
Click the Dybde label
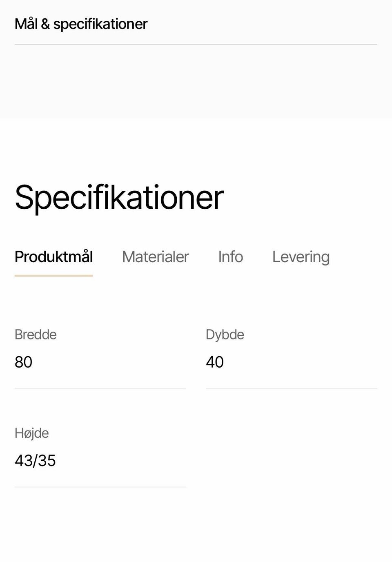click(x=225, y=335)
